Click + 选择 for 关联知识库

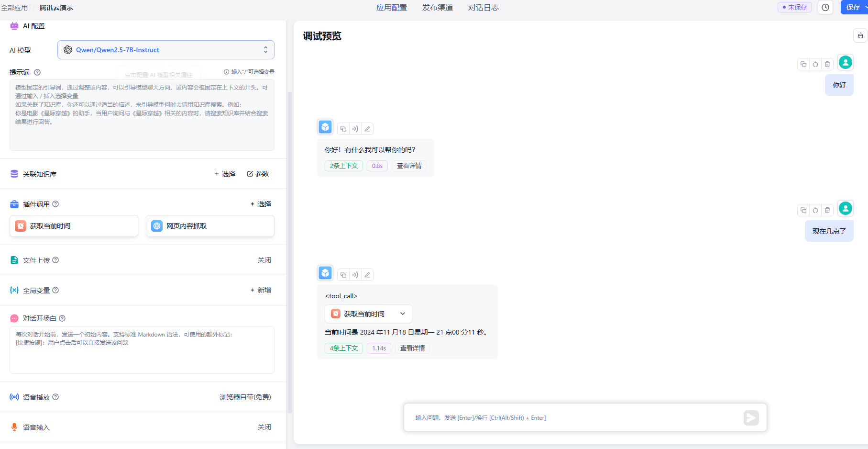pos(225,174)
